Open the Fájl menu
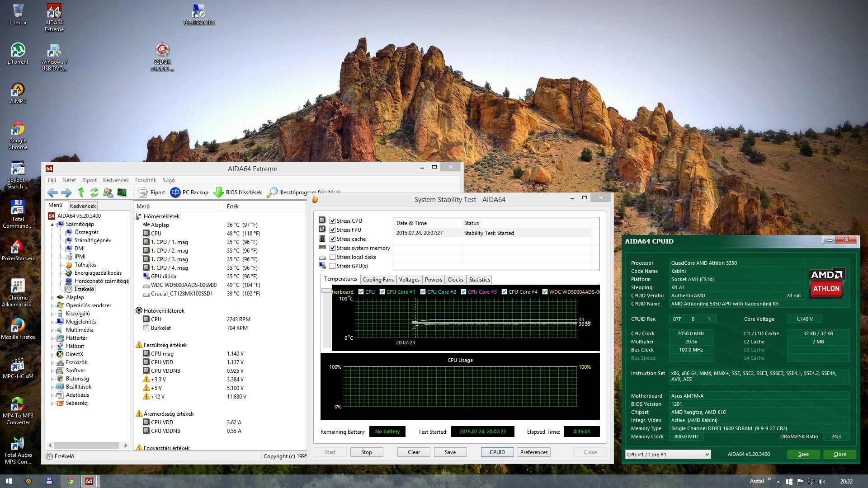Screen dimensions: 868x488 coord(52,180)
